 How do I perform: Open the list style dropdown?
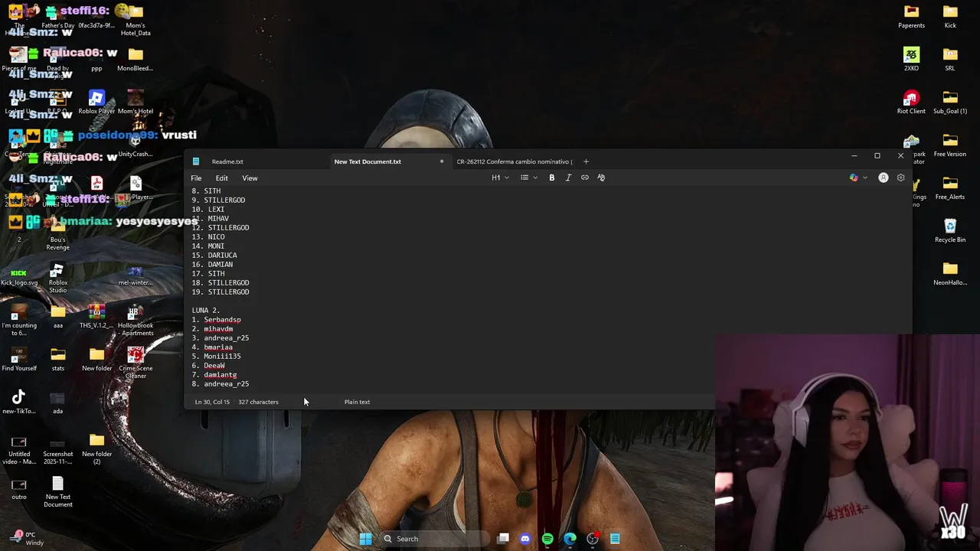pos(528,178)
